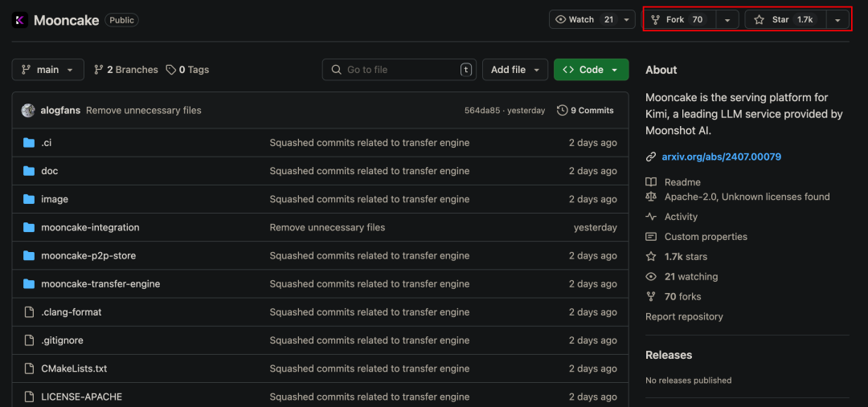Image resolution: width=868 pixels, height=407 pixels.
Task: Open the .clang-format file
Action: tap(72, 312)
